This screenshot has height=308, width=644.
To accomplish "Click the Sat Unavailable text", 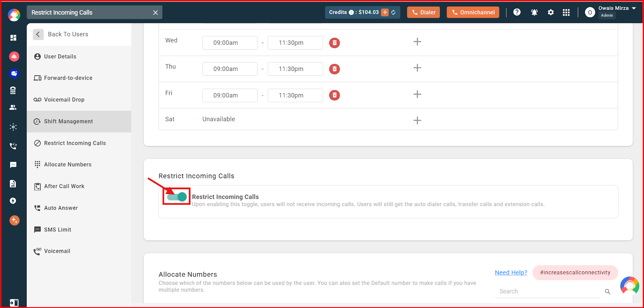I will coord(219,119).
